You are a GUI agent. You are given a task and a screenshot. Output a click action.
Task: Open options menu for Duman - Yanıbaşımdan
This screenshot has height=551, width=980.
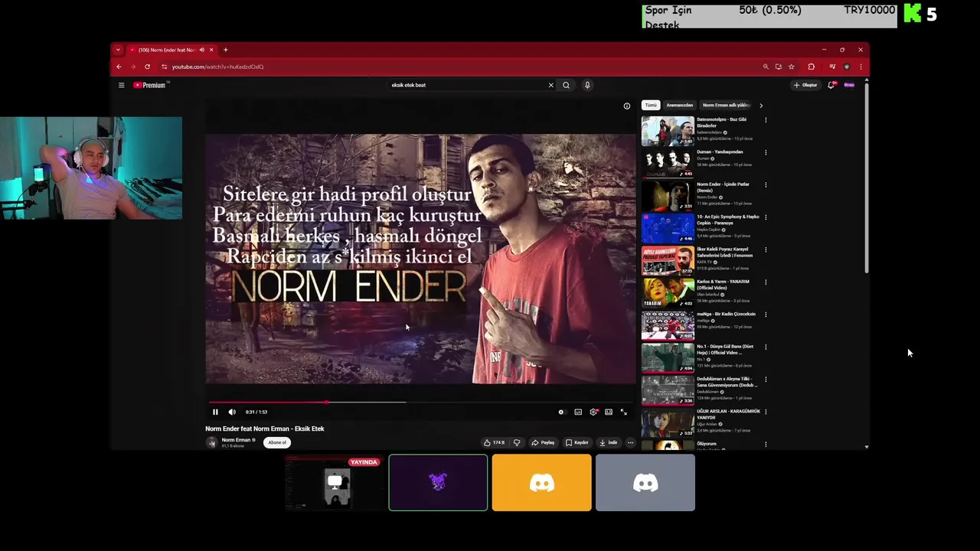[766, 152]
